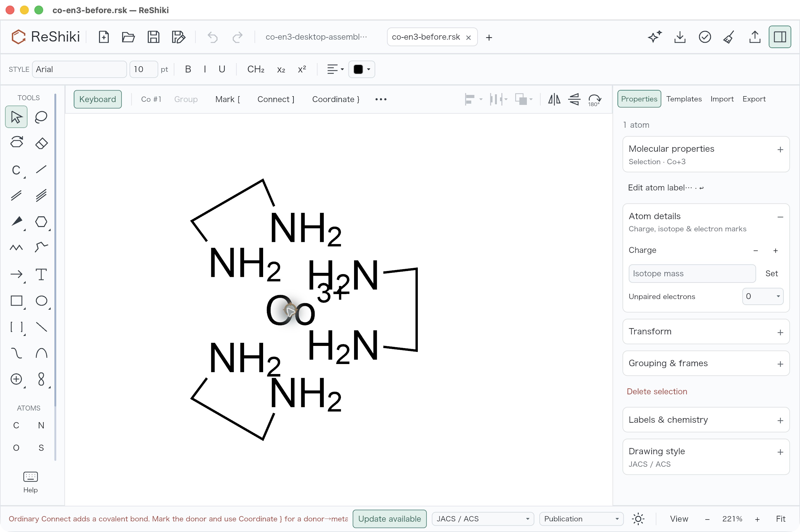Open a file with folder icon
800x532 pixels.
pyautogui.click(x=128, y=37)
